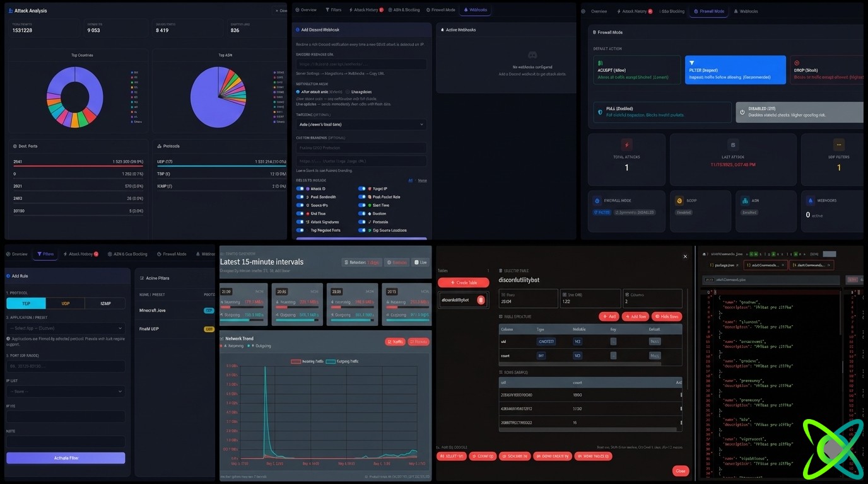Image resolution: width=868 pixels, height=484 pixels.
Task: Click the None link in fields to include
Action: 422,180
